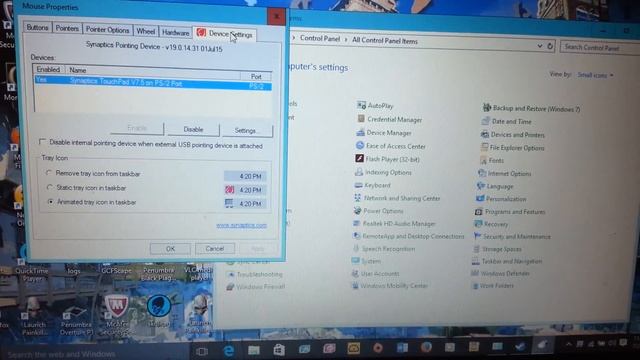Screen dimensions: 640x360
Task: Check disable internal pointing device option
Action: tap(42, 142)
